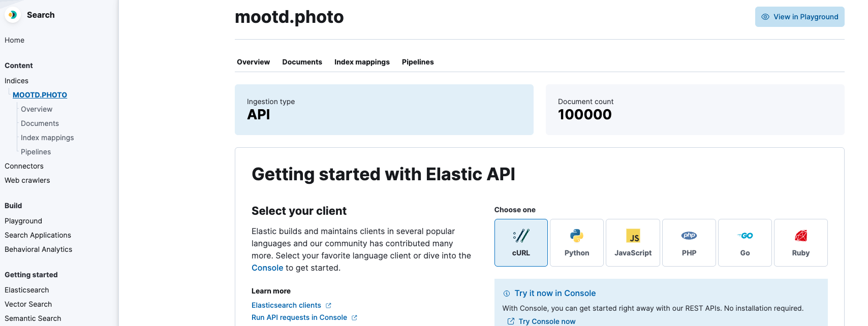Click the popout icon beside Try Console now

click(x=511, y=321)
